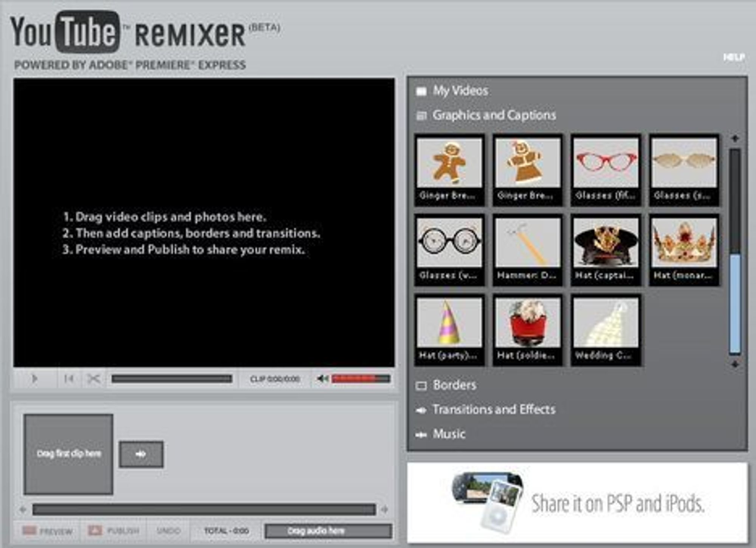
Task: Click the speaker volume icon
Action: (x=322, y=379)
